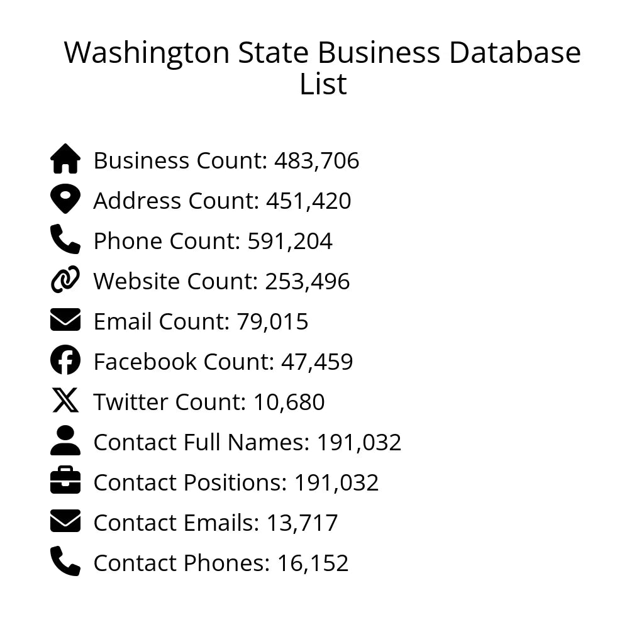Click the Facebook Count: 47,459 text
Viewport: 644px width, 644px height.
[223, 362]
